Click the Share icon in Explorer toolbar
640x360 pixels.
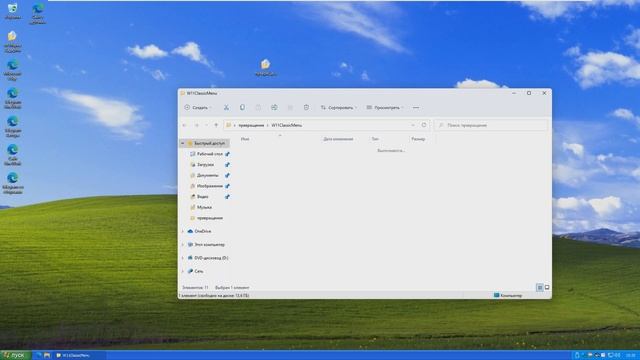point(290,107)
